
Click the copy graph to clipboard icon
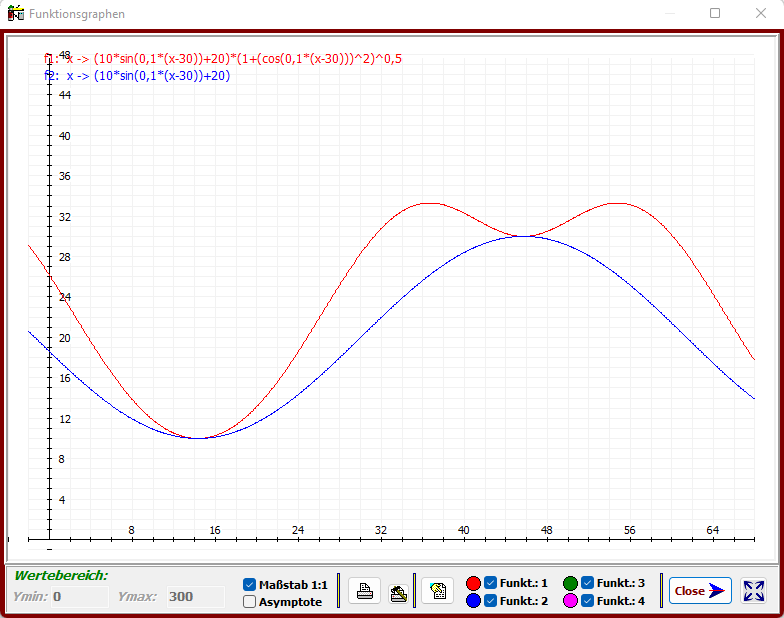pos(437,591)
